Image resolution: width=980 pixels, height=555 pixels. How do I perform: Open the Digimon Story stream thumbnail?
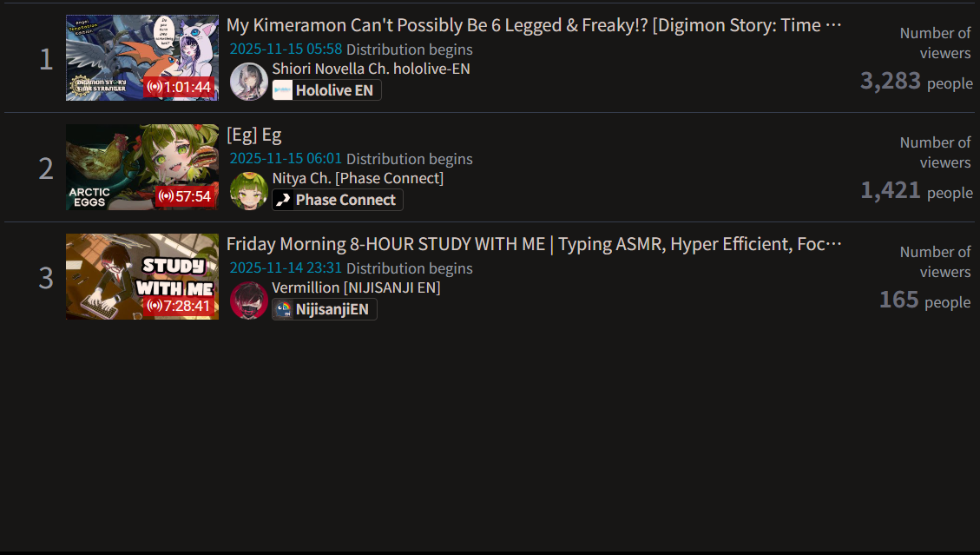point(142,57)
